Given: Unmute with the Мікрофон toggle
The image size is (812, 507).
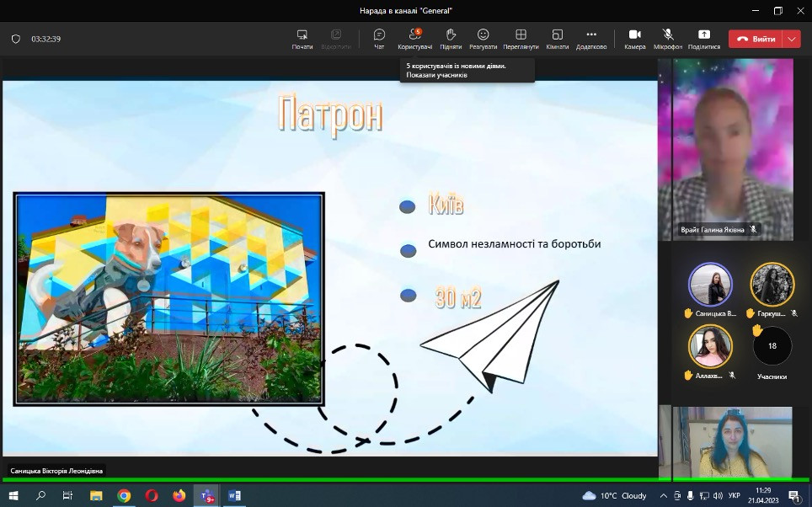Looking at the screenshot, I should pos(667,38).
